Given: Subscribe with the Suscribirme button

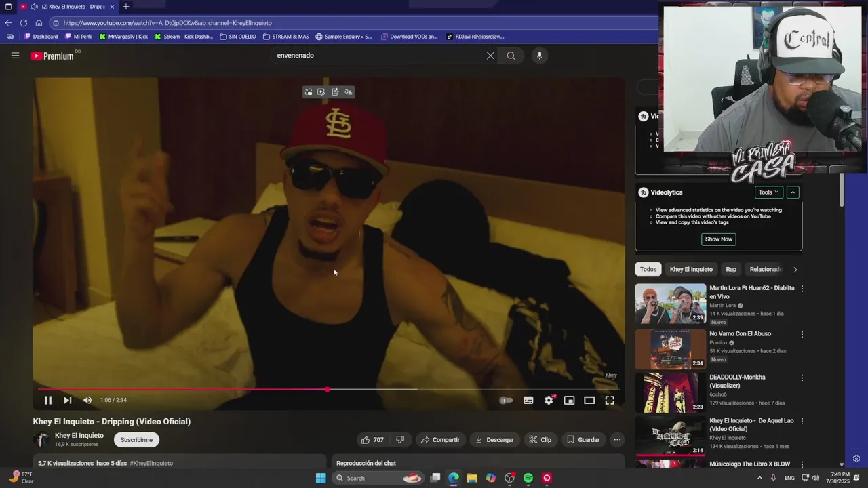Looking at the screenshot, I should (x=136, y=440).
